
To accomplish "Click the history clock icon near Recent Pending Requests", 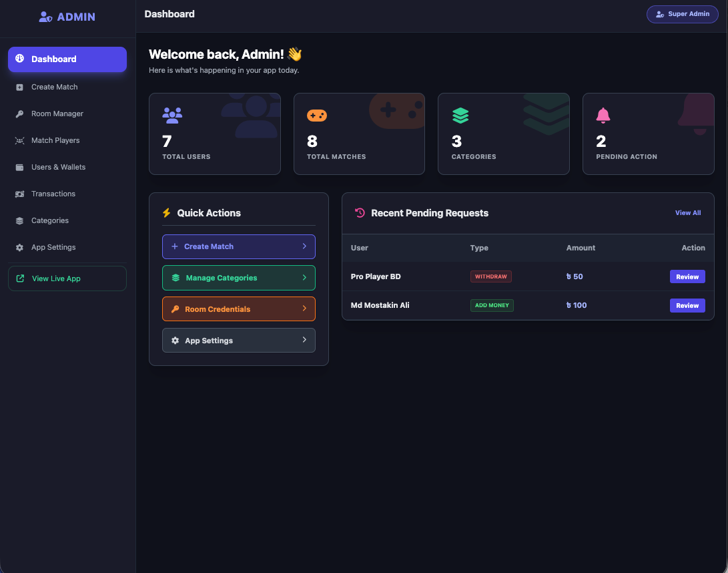I will (360, 213).
